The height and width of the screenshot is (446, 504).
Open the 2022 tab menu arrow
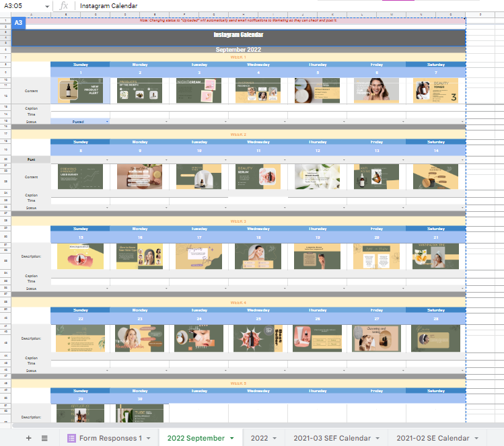275,439
